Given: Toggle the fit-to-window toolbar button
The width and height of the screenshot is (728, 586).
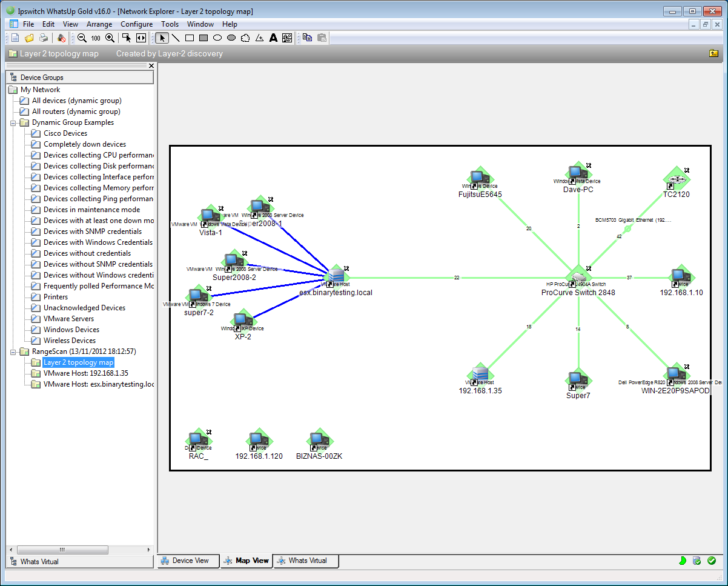Looking at the screenshot, I should pos(141,38).
